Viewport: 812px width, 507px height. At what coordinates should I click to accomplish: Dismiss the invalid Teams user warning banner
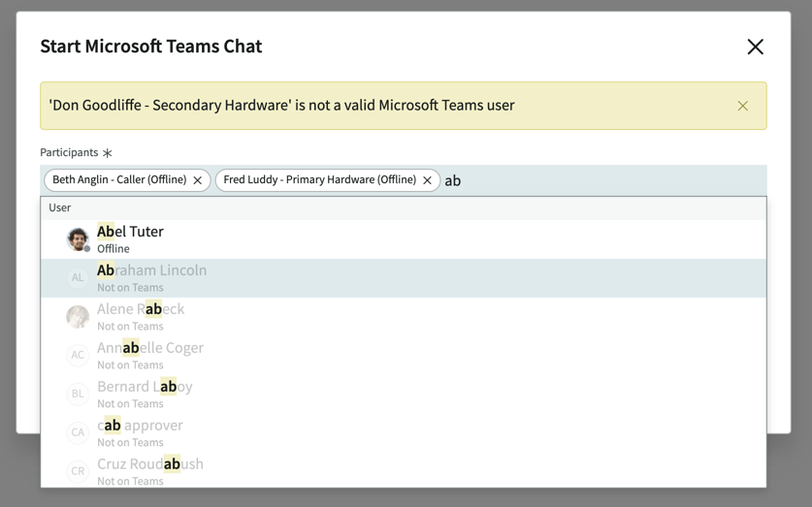(742, 106)
